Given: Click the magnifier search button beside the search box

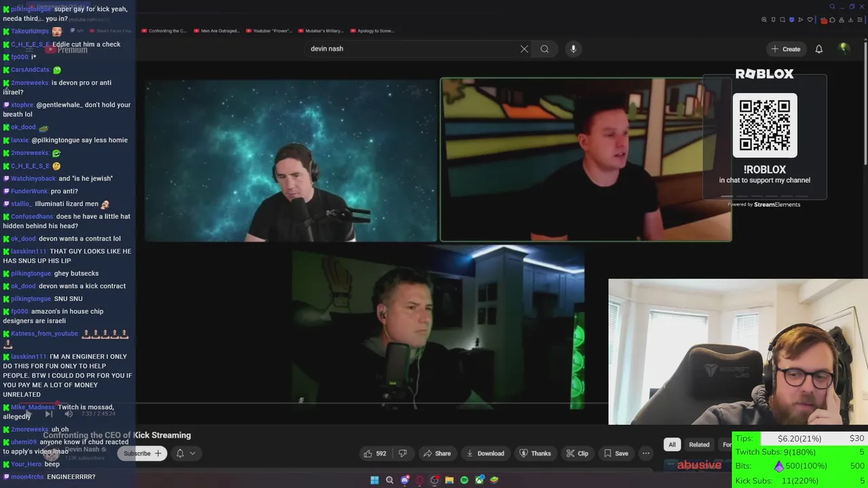Looking at the screenshot, I should point(545,49).
